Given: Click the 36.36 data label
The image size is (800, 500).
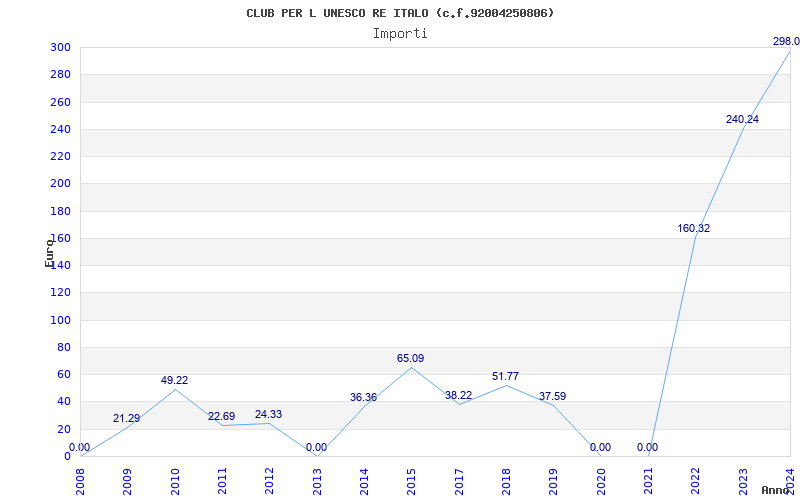Looking at the screenshot, I should pos(363,397).
